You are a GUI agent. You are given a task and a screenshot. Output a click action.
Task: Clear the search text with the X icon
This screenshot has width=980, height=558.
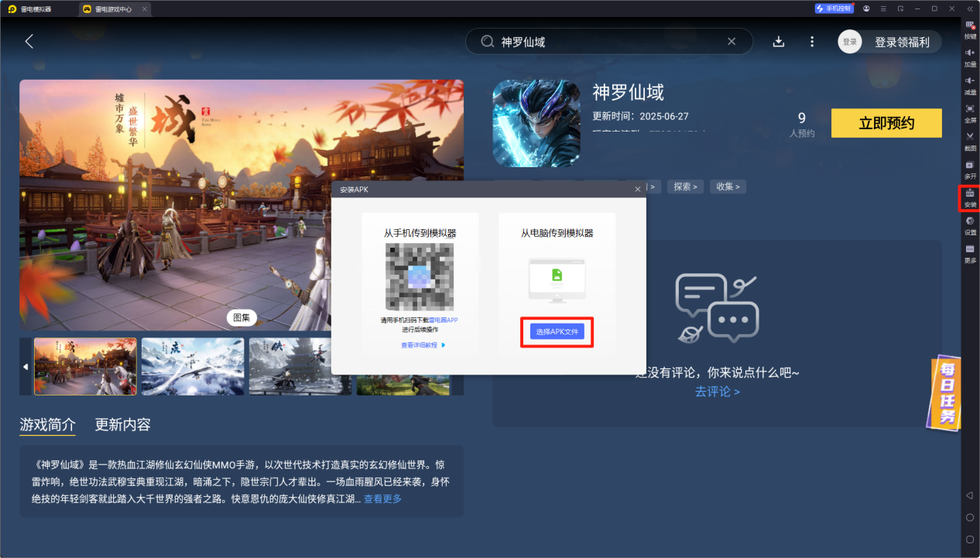coord(732,42)
